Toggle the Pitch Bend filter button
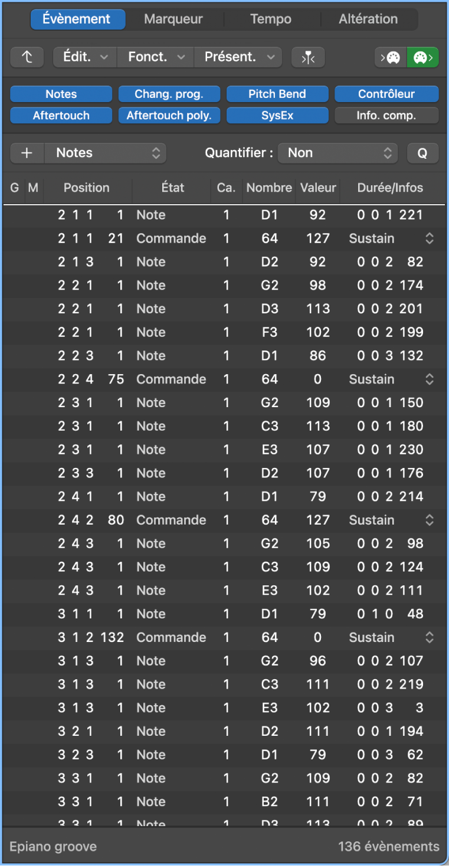This screenshot has width=449, height=868. [x=277, y=94]
